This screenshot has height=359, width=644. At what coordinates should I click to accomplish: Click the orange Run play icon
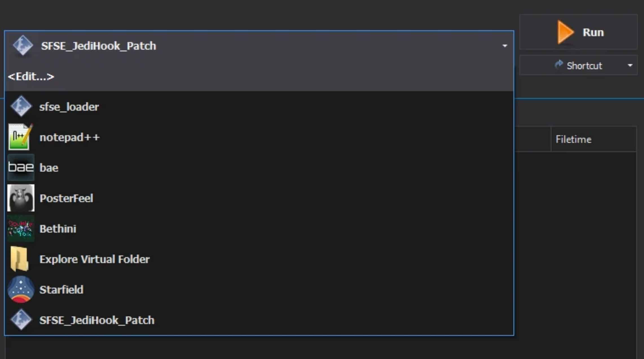click(565, 32)
